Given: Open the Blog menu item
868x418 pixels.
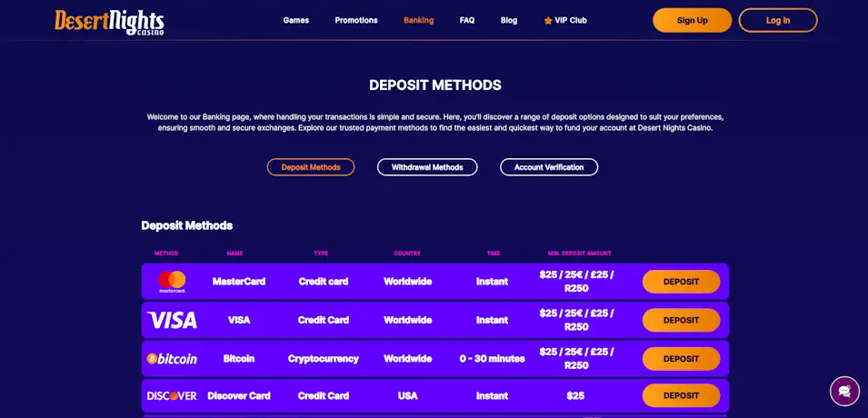Looking at the screenshot, I should (x=509, y=21).
